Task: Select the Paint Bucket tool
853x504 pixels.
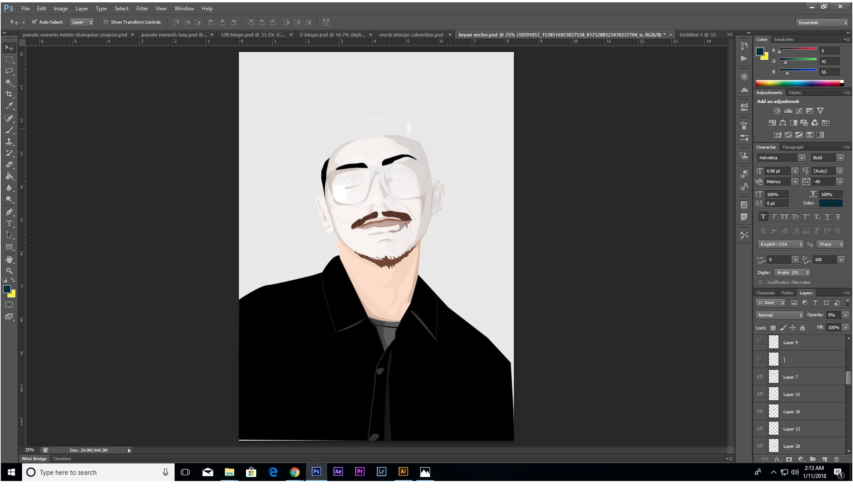Action: (10, 176)
